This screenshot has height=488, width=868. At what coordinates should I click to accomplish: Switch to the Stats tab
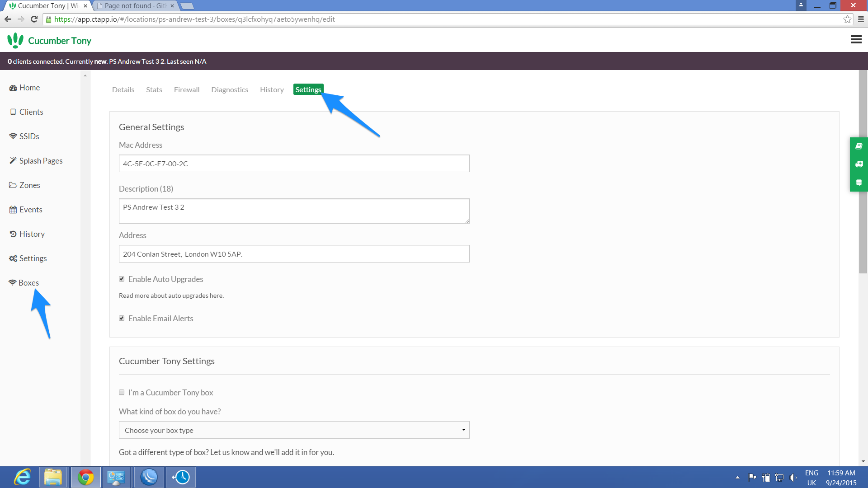(x=154, y=89)
